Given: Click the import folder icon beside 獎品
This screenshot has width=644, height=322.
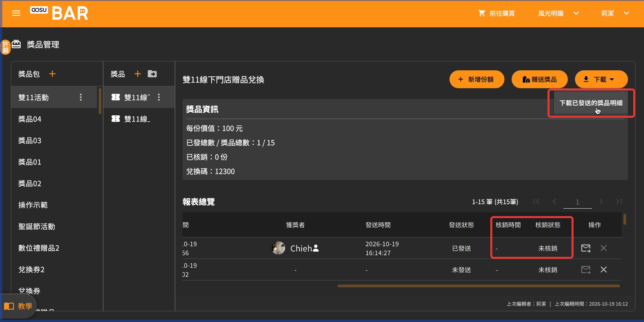Looking at the screenshot, I should 152,74.
